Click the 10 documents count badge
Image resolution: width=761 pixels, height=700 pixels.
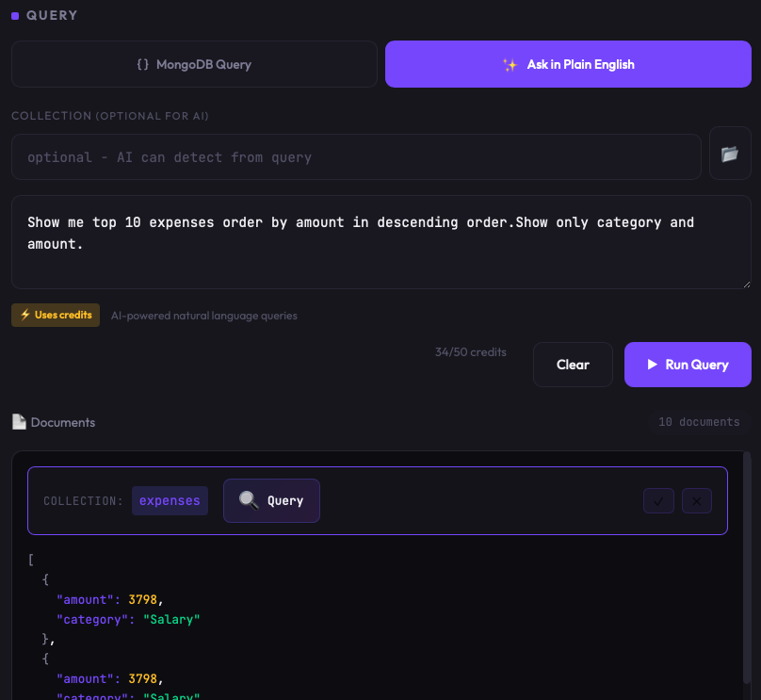(699, 422)
